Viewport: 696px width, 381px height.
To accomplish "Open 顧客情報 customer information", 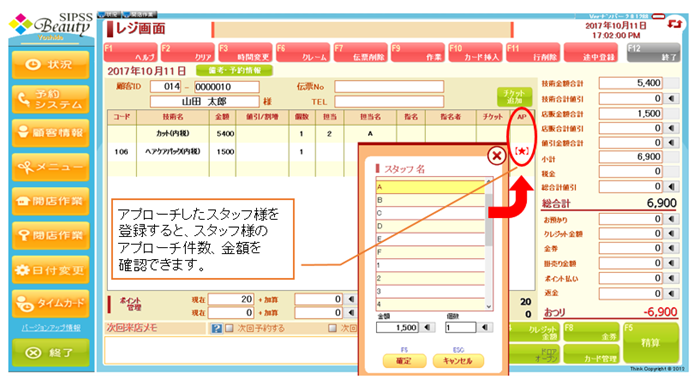I will (x=51, y=133).
